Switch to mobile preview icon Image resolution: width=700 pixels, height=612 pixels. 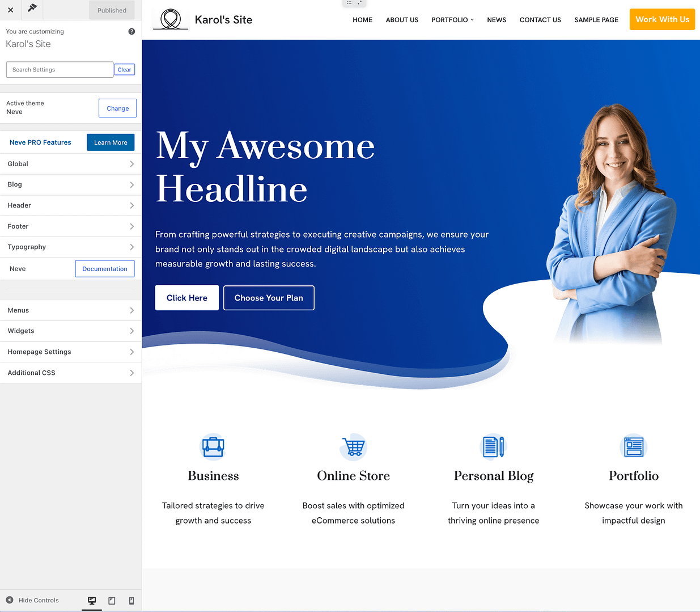pyautogui.click(x=131, y=600)
